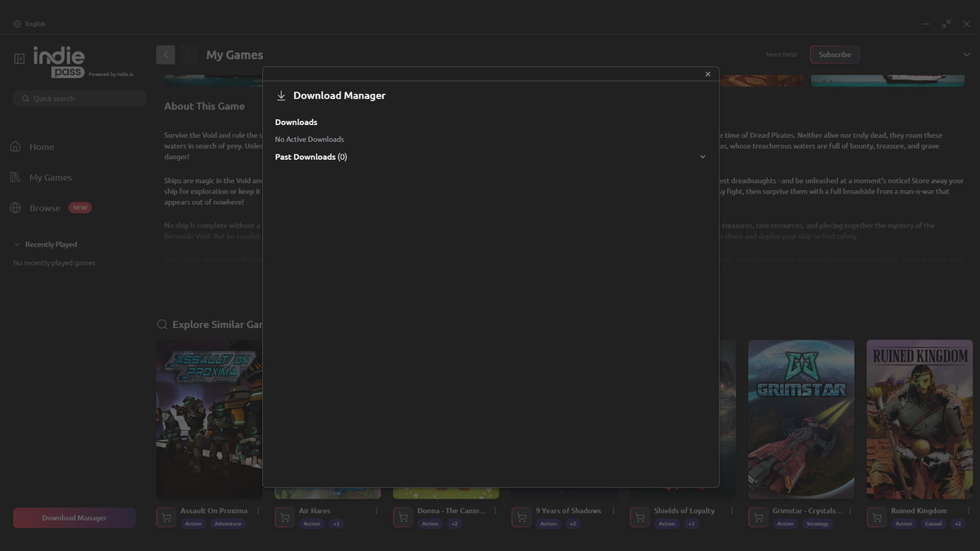Viewport: 980px width, 551px height.
Task: Click the cart icon for Ruined Kingdom
Action: (877, 518)
